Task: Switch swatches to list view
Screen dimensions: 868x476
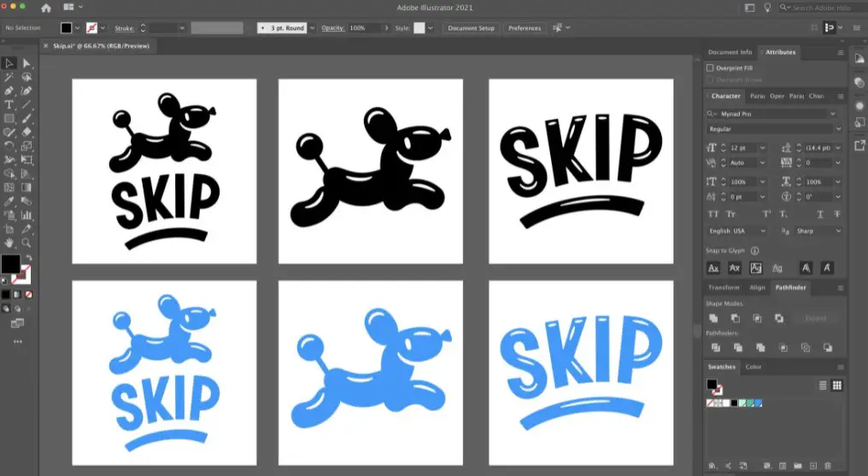Action: click(823, 385)
